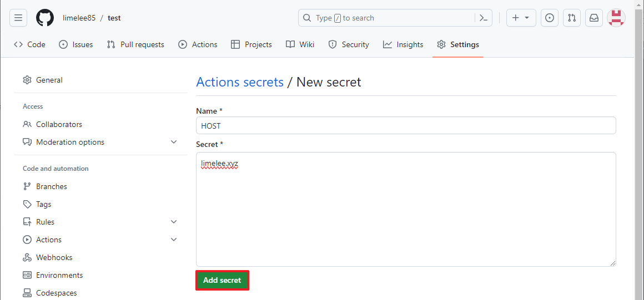Click the Moderation options comment icon

pyautogui.click(x=27, y=142)
